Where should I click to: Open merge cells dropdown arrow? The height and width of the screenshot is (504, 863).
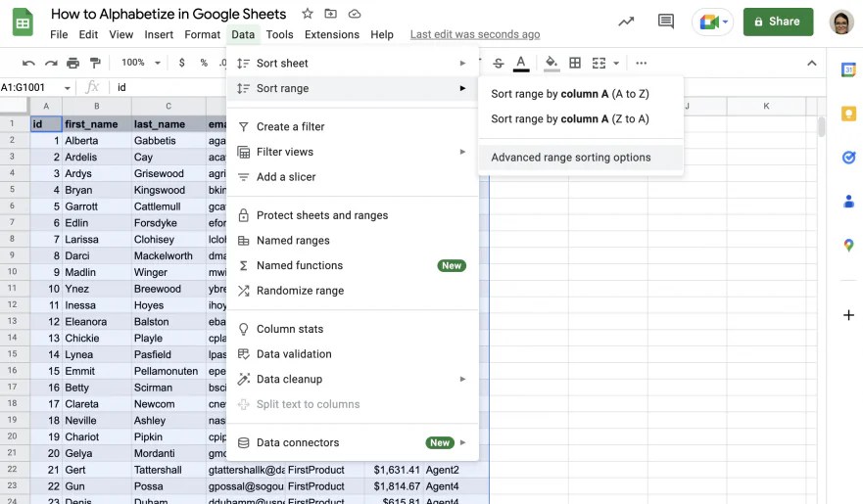point(616,63)
